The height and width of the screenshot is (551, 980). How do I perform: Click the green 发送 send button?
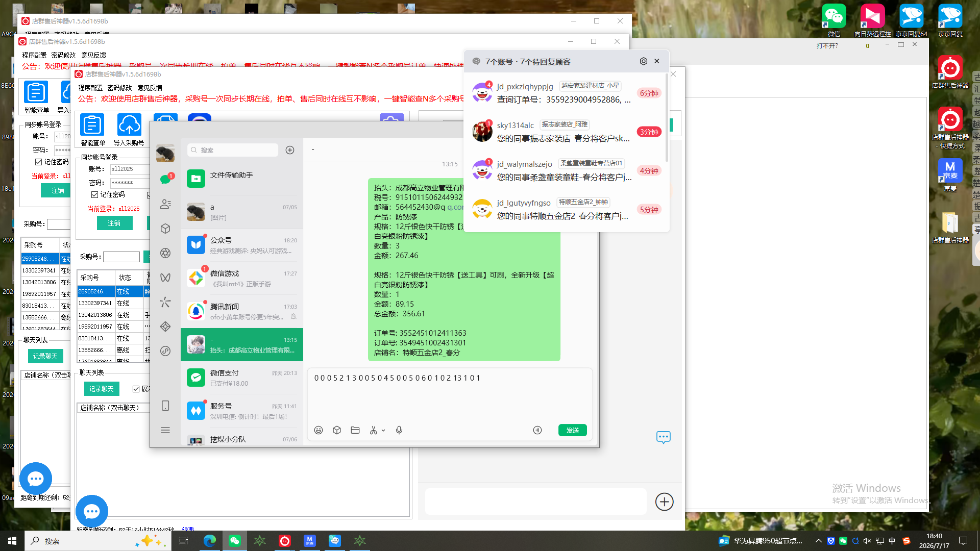(573, 430)
